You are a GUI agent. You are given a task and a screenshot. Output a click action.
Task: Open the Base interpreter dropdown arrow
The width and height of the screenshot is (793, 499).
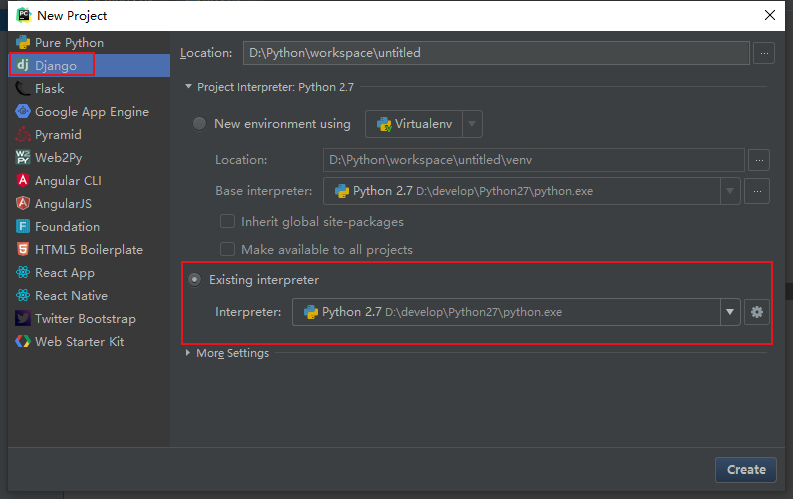pos(730,191)
